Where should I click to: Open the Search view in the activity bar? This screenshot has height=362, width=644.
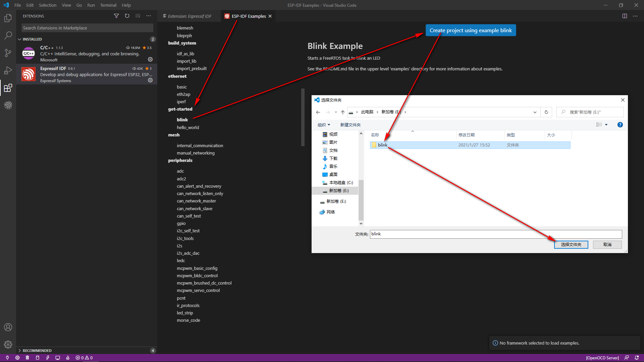click(x=8, y=35)
